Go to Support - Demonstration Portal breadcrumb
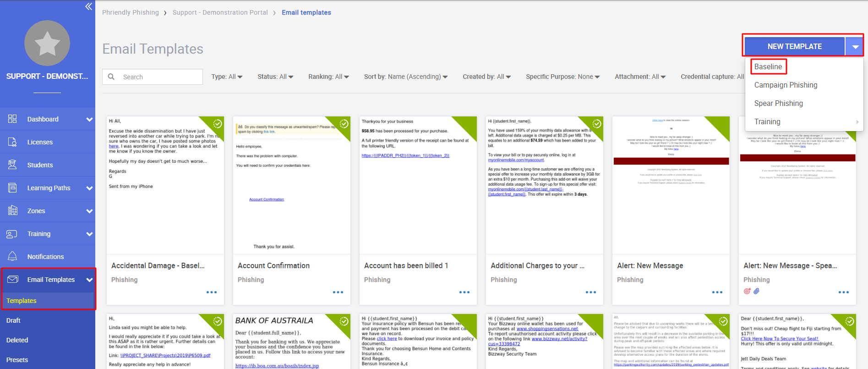The height and width of the screenshot is (369, 868). 220,12
